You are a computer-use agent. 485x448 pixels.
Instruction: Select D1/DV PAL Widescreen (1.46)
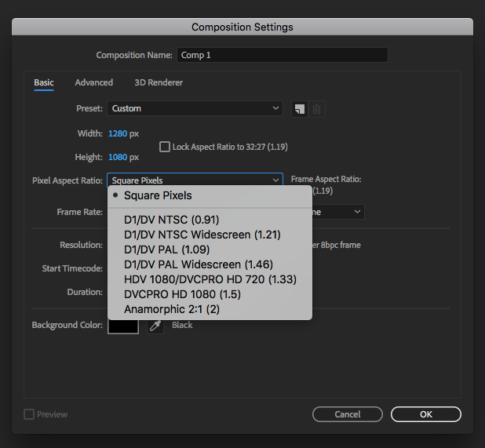pyautogui.click(x=198, y=264)
